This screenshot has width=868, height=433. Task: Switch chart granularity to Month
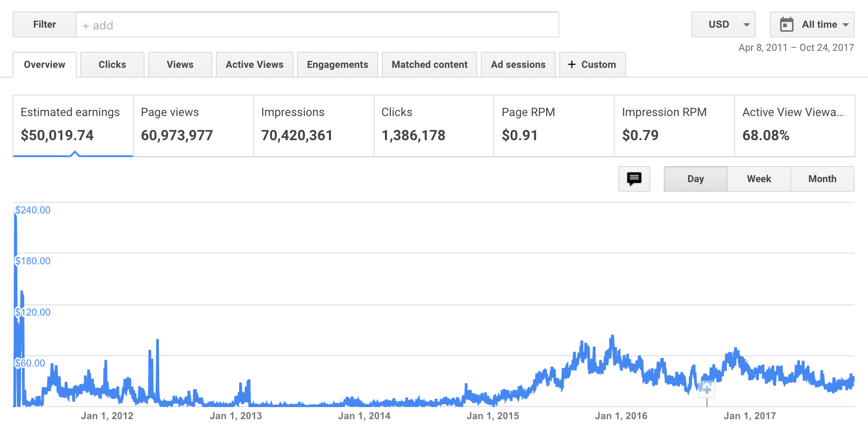pyautogui.click(x=822, y=179)
